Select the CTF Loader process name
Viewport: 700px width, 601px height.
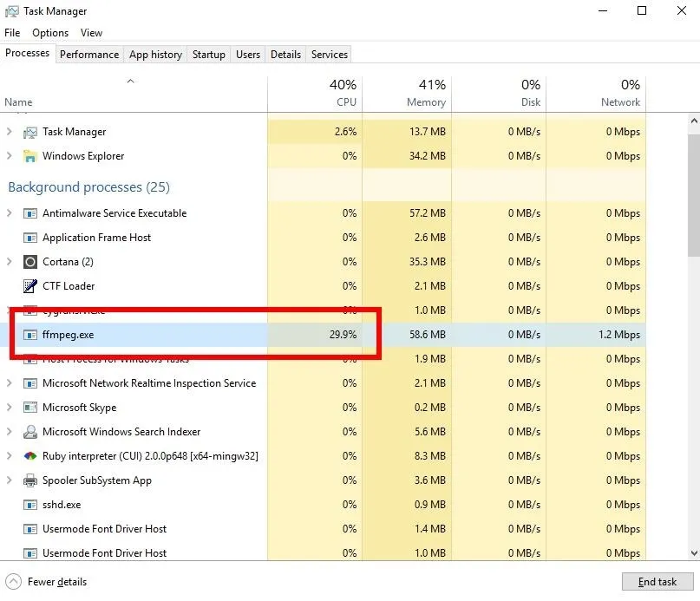click(x=69, y=286)
